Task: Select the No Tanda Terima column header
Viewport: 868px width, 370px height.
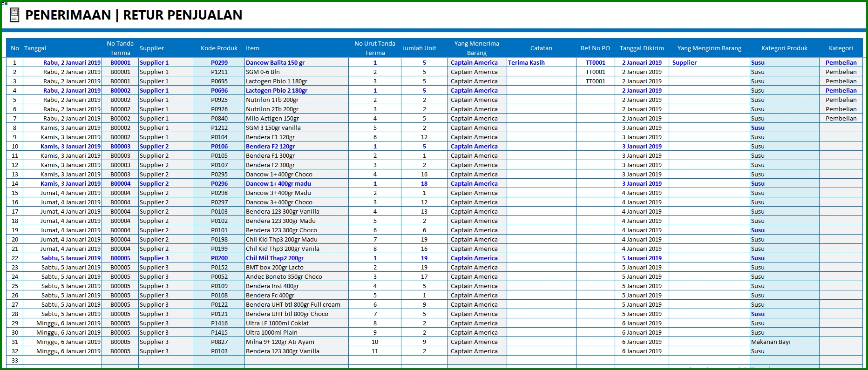Action: click(120, 48)
